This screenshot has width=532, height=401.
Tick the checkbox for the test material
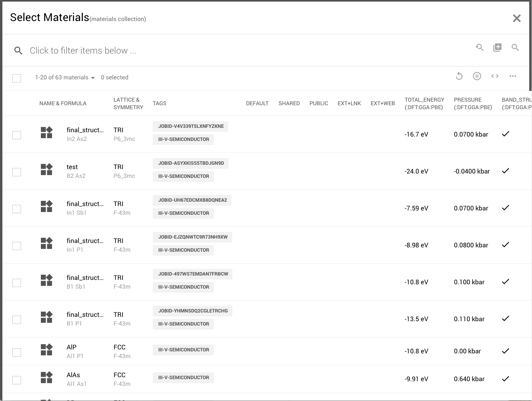tap(17, 172)
